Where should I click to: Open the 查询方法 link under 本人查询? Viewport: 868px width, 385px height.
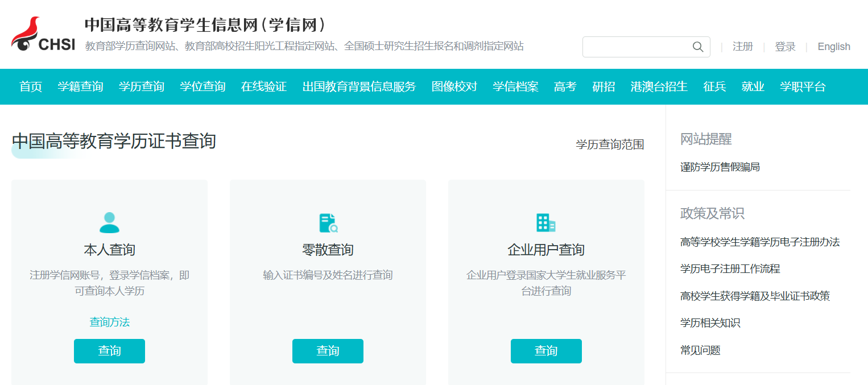(x=109, y=321)
